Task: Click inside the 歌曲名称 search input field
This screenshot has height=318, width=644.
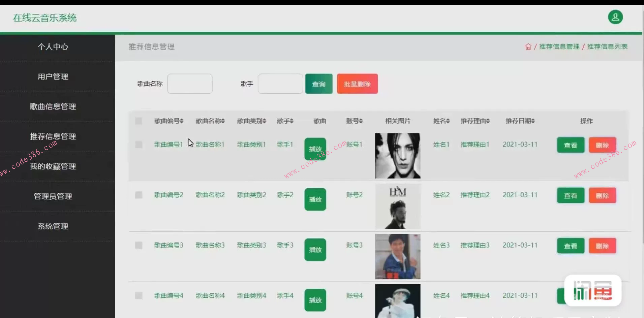Action: point(189,84)
